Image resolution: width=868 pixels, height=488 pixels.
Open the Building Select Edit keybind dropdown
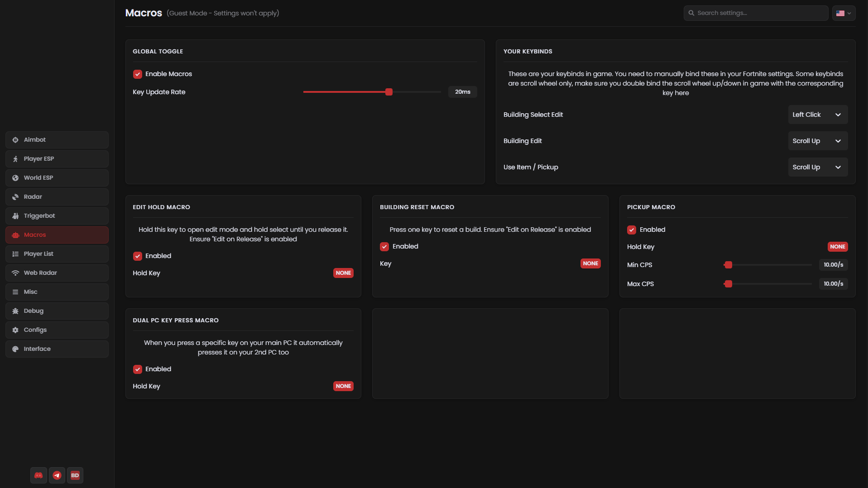click(818, 115)
